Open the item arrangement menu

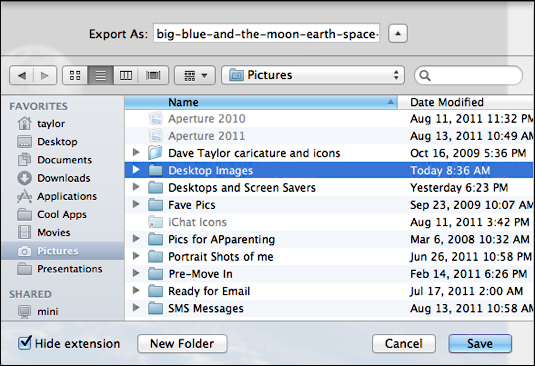pyautogui.click(x=195, y=75)
